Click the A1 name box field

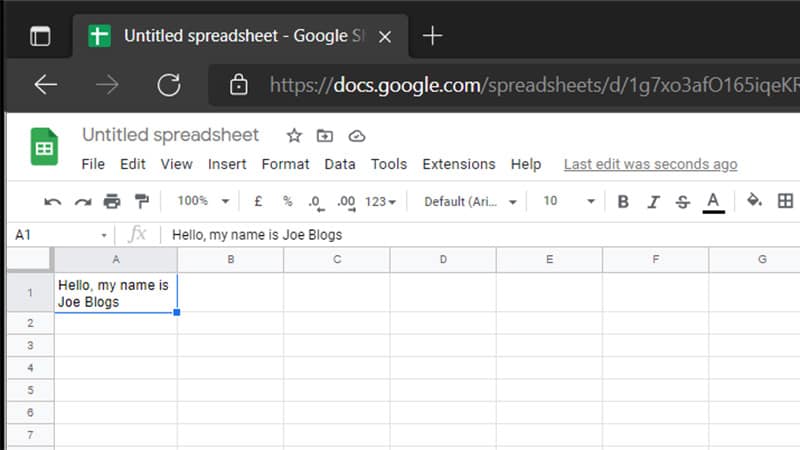[x=55, y=234]
